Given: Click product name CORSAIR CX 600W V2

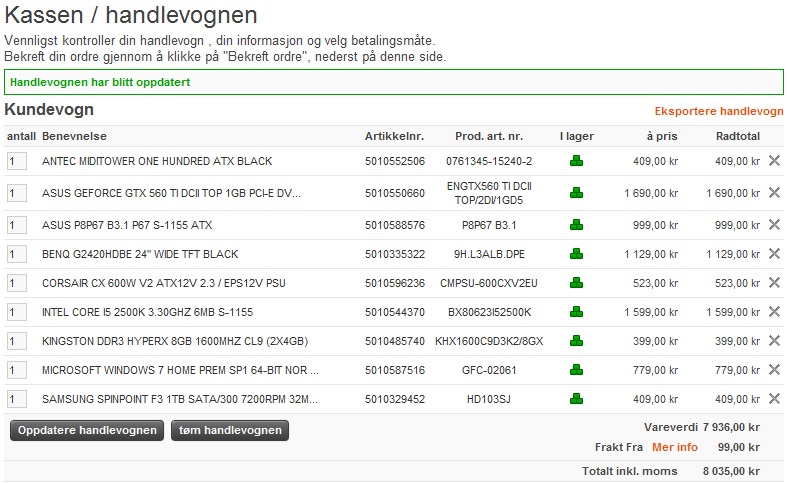Looking at the screenshot, I should [164, 283].
